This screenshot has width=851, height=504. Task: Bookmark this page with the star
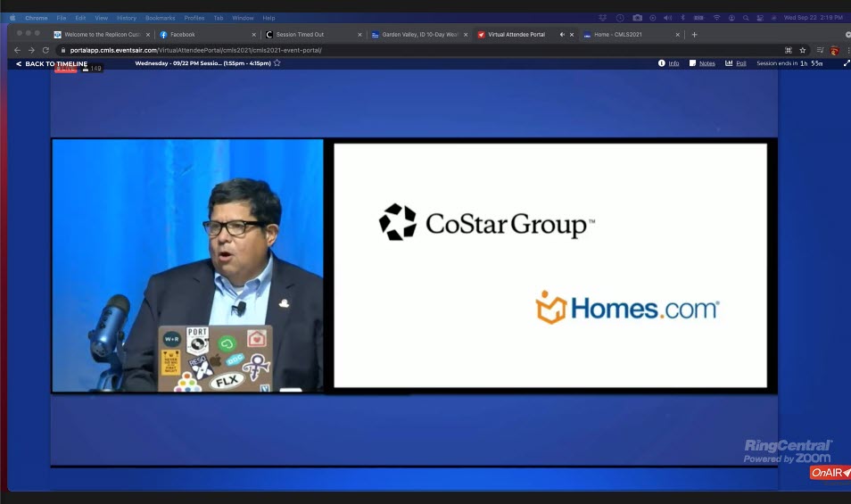click(x=803, y=50)
